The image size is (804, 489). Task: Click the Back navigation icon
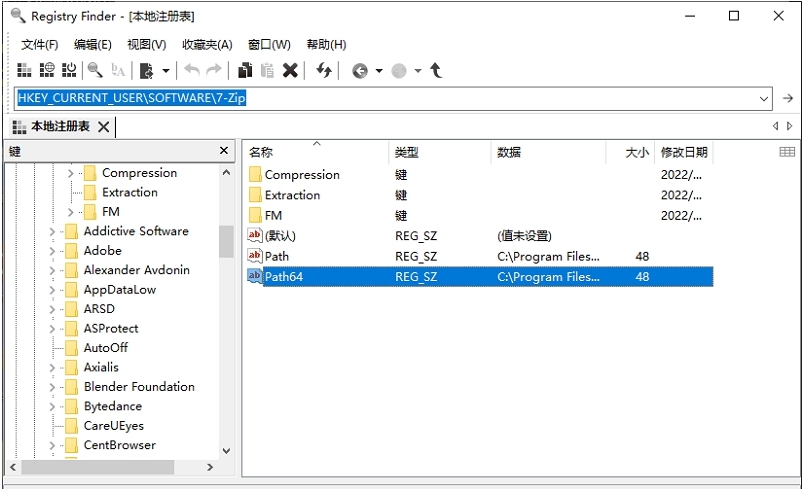(360, 71)
